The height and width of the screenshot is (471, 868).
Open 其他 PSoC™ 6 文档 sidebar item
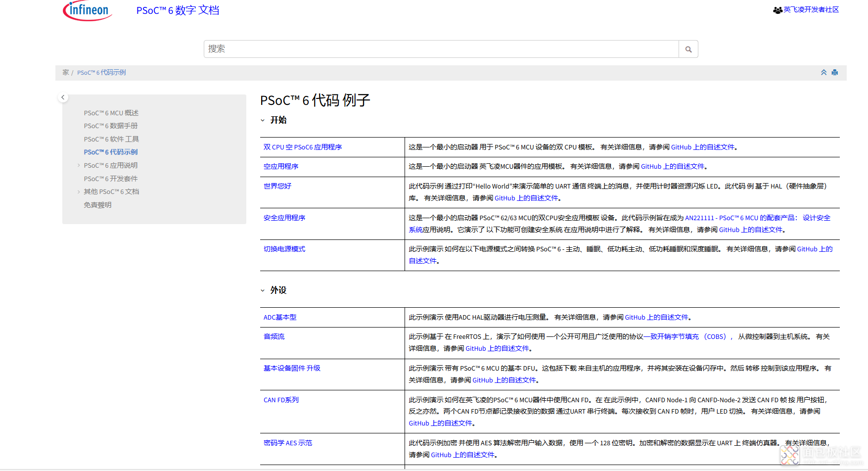(111, 191)
